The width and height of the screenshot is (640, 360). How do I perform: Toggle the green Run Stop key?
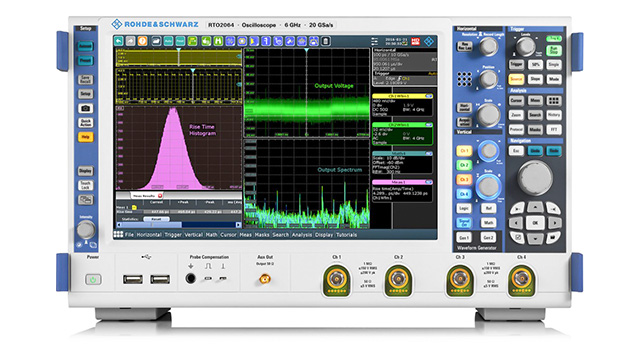click(554, 50)
